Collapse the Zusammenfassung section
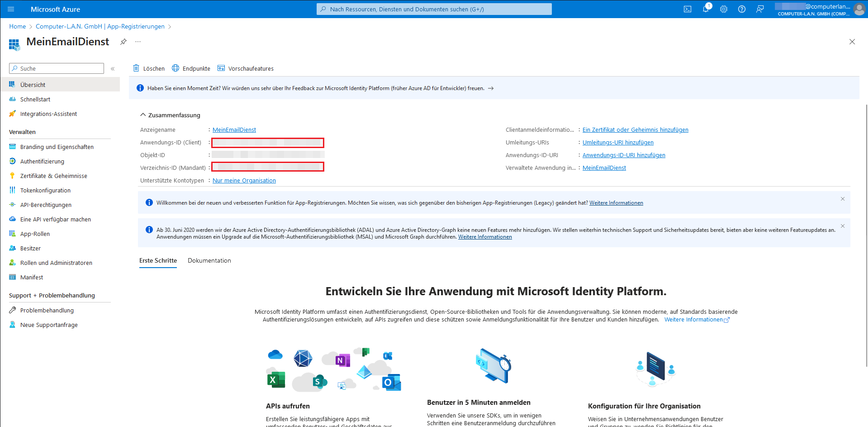Screen dimensions: 868x427 [x=170, y=115]
